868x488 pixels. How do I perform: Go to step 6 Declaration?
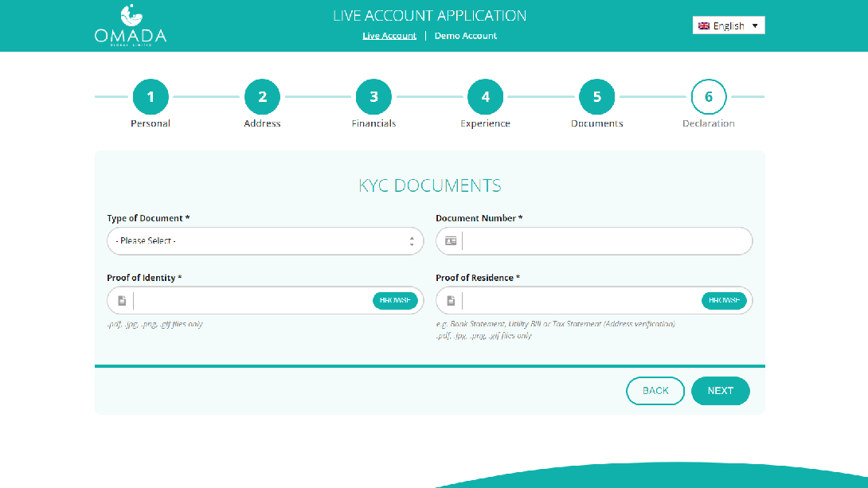coord(709,97)
